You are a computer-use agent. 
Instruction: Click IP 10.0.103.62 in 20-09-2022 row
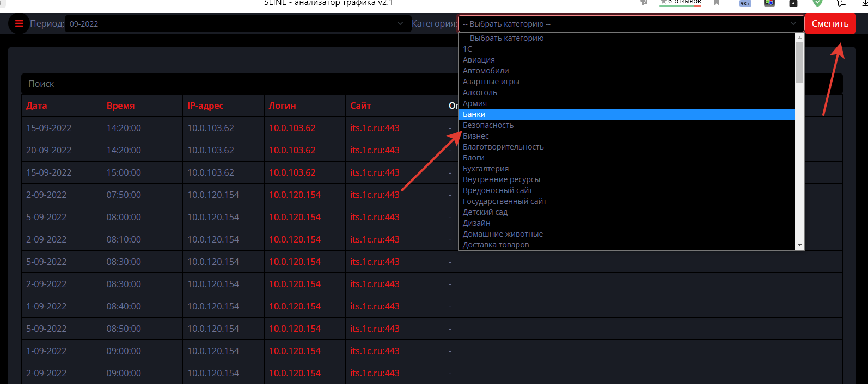tap(211, 150)
